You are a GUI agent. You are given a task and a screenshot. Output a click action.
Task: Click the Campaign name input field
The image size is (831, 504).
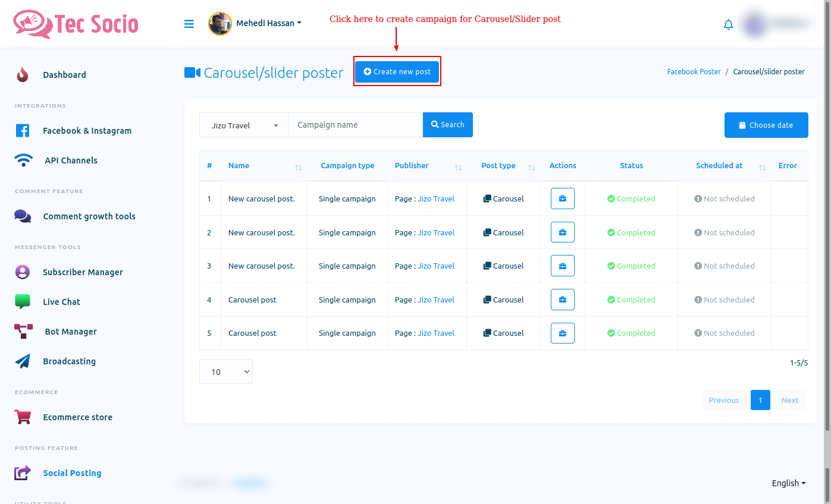pyautogui.click(x=355, y=125)
